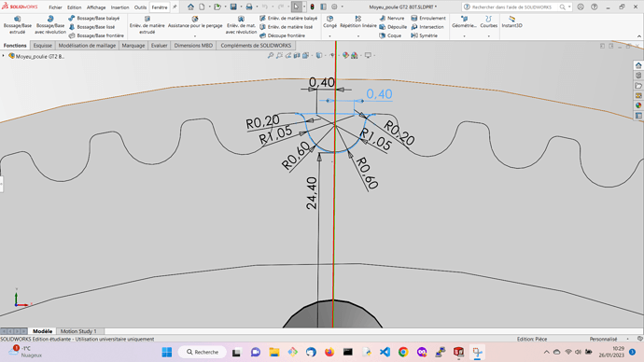Switch to the Evaluer tab
The width and height of the screenshot is (644, 362).
(x=159, y=45)
